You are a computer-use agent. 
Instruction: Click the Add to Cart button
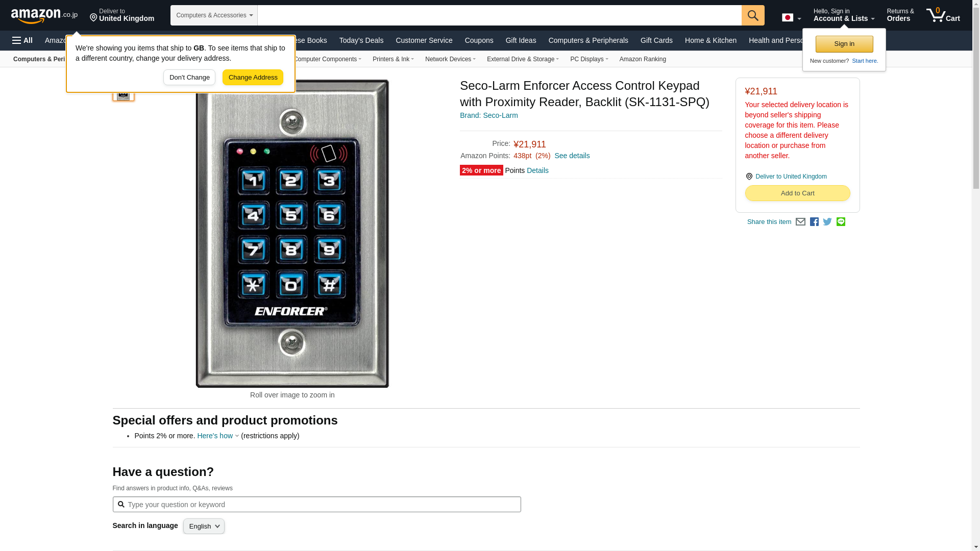[797, 193]
